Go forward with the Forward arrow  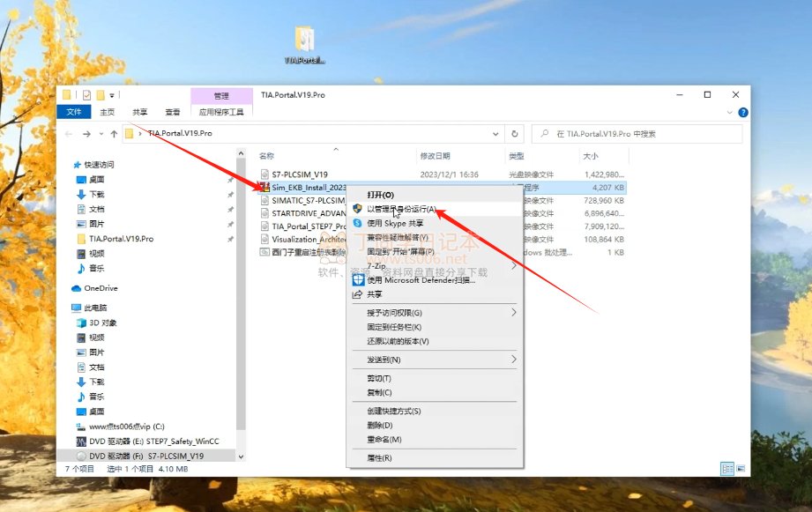pos(86,134)
